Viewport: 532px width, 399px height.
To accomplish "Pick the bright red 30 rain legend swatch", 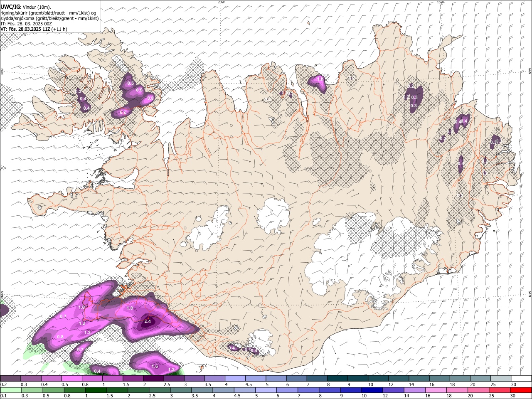I will click(x=521, y=390).
